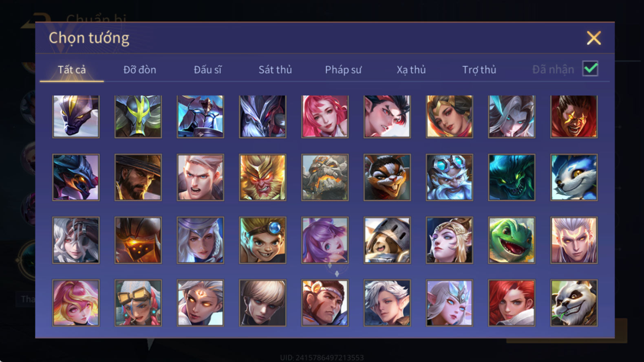Pick the raccoon hero with grin
The width and height of the screenshot is (644, 362).
click(x=387, y=178)
